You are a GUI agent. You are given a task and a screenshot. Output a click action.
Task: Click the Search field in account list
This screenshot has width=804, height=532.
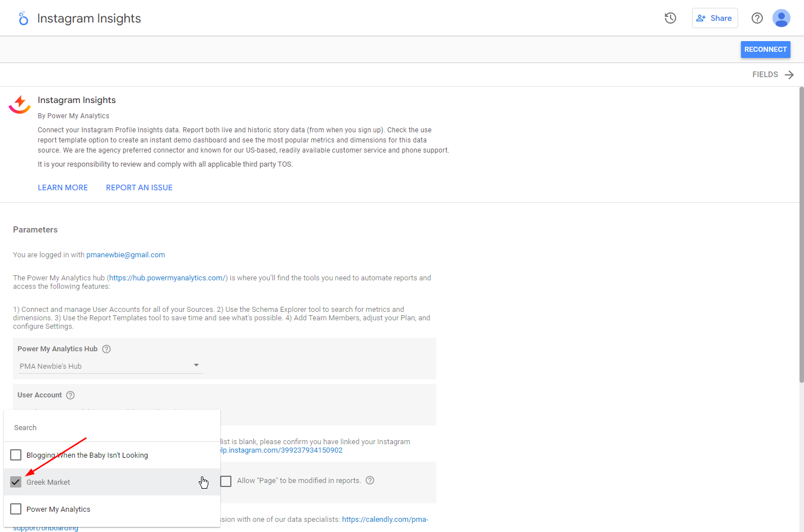(111, 428)
